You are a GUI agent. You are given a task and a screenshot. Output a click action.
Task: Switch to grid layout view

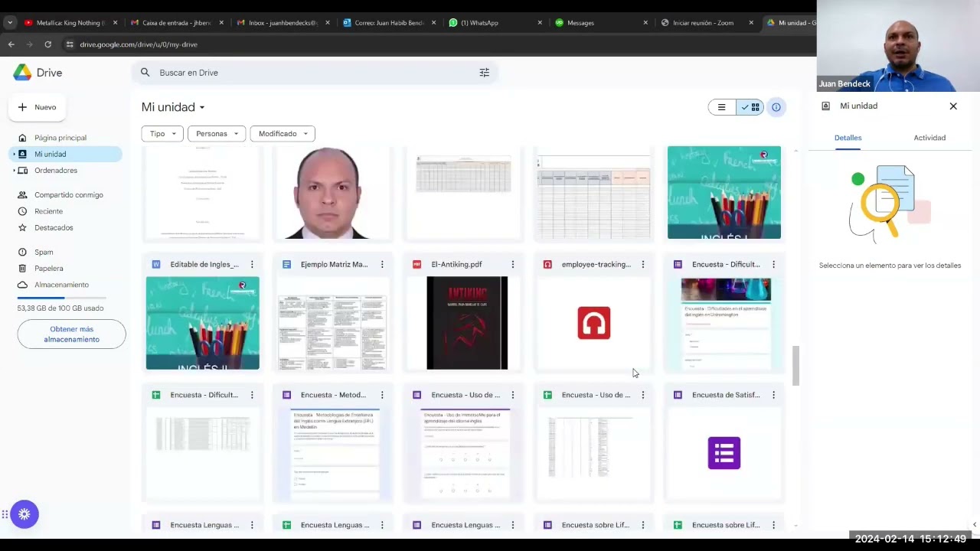[750, 107]
